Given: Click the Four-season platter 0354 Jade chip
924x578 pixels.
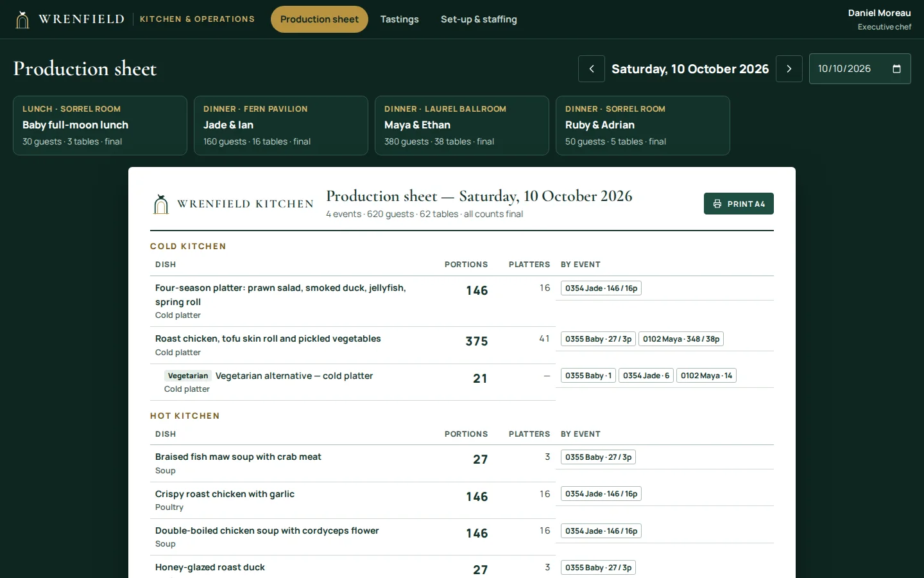Looking at the screenshot, I should 601,288.
